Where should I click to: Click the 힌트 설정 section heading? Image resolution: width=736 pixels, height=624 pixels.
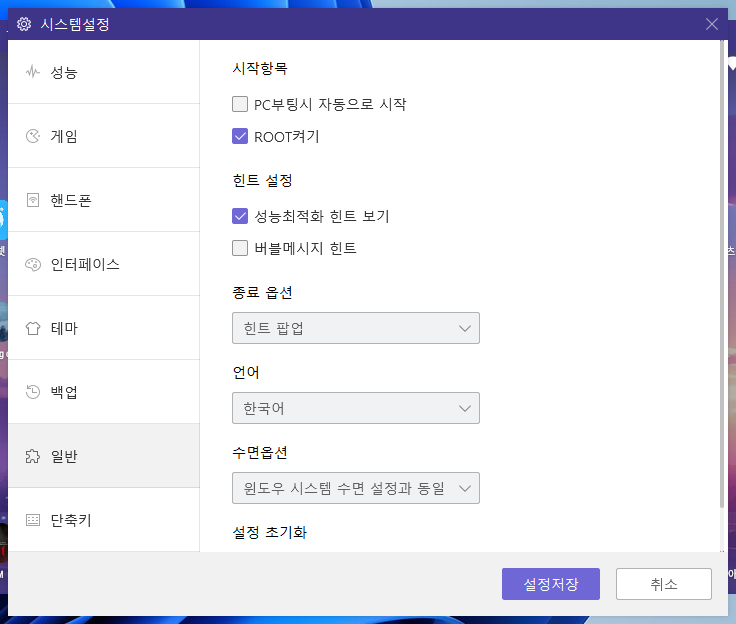pyautogui.click(x=262, y=180)
